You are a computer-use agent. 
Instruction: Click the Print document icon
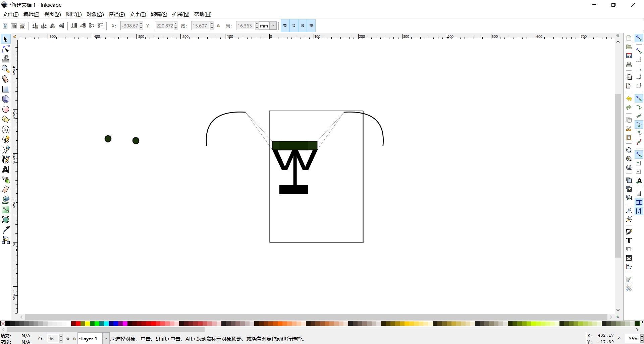(629, 64)
